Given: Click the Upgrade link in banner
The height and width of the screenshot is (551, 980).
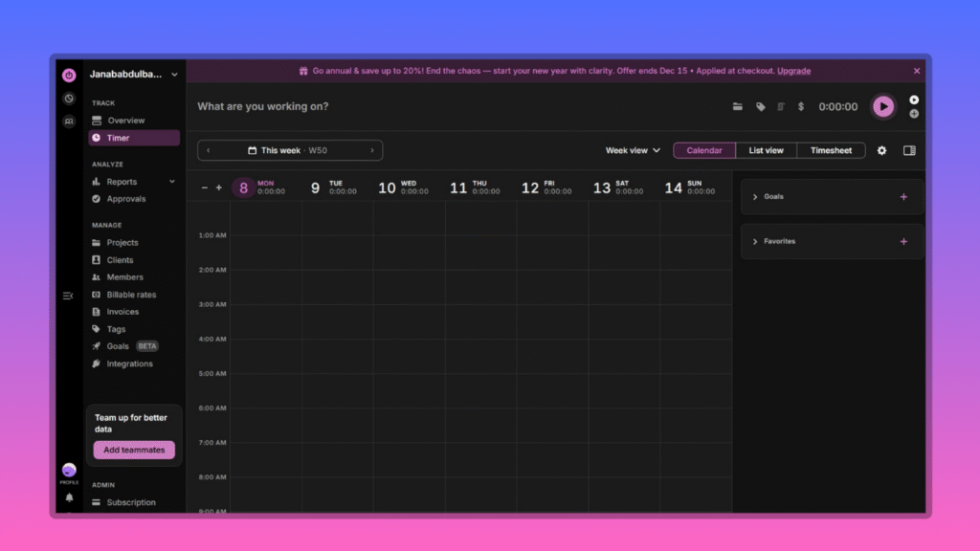Looking at the screenshot, I should (793, 71).
